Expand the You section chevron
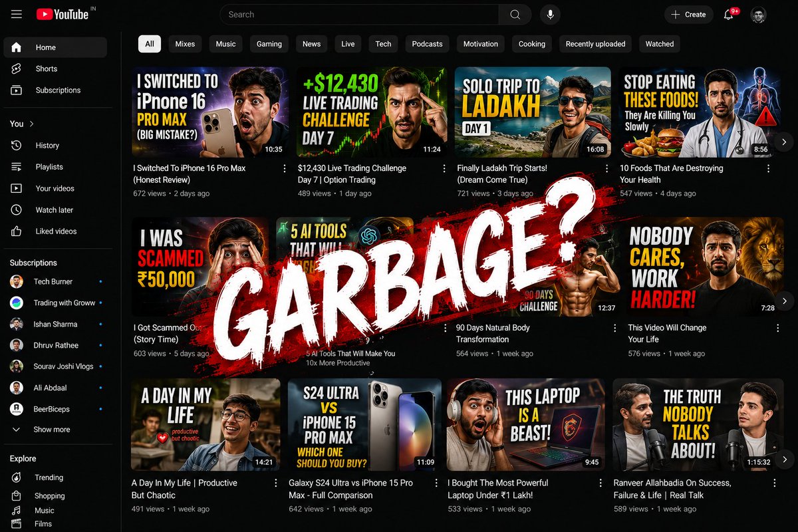This screenshot has height=532, width=798. 31,124
